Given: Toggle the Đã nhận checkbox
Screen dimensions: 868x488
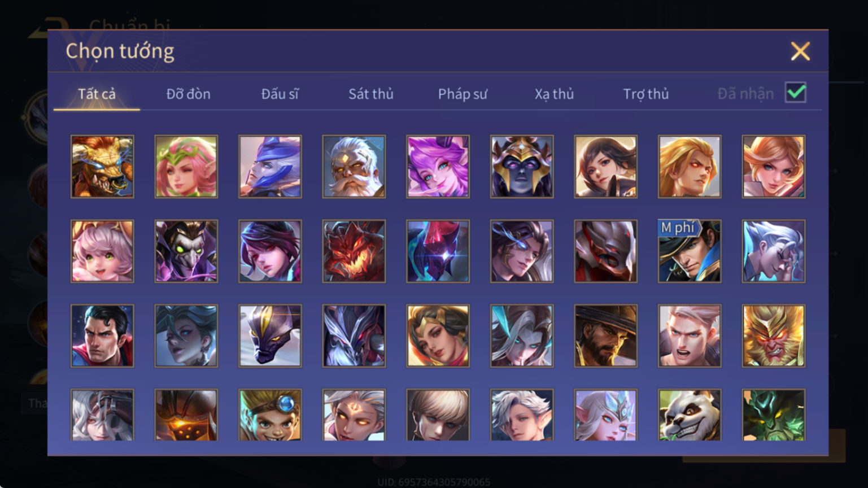Looking at the screenshot, I should [x=796, y=93].
